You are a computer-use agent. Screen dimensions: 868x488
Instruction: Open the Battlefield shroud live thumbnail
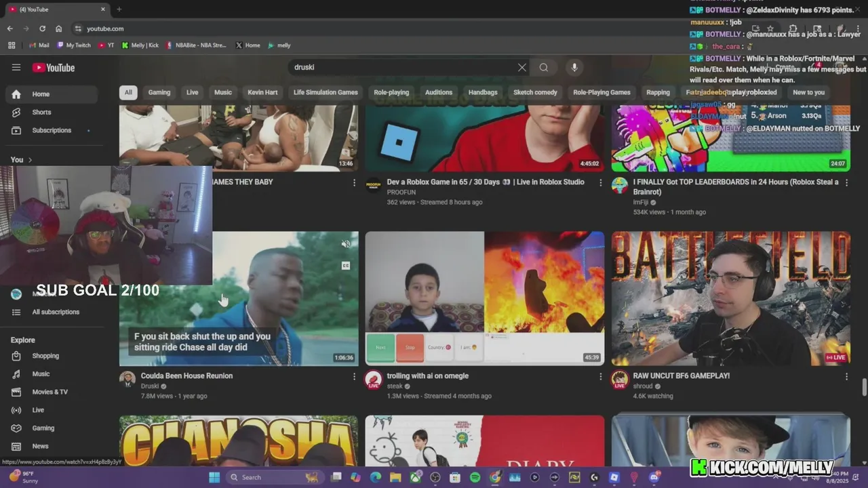tap(731, 298)
